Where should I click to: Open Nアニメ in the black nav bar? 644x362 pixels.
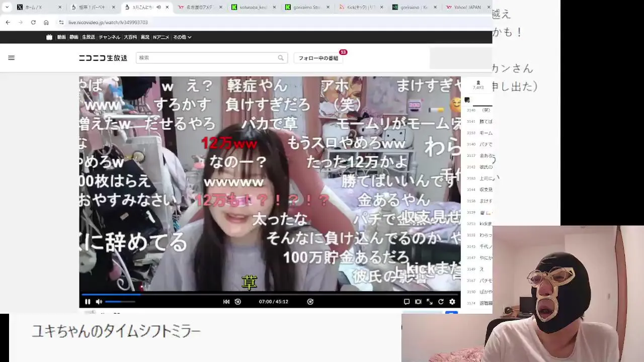coord(161,37)
